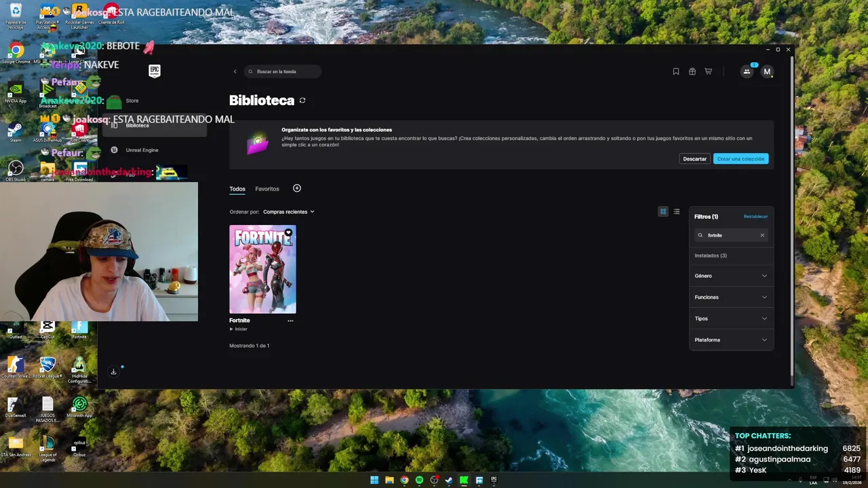
Task: Click Iniciar under Fortnite
Action: 239,329
